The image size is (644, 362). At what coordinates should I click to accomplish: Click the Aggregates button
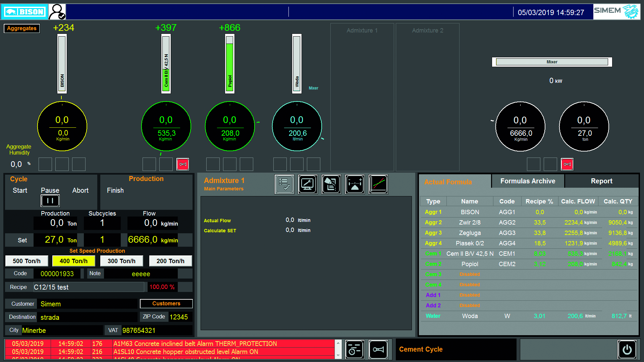(22, 28)
